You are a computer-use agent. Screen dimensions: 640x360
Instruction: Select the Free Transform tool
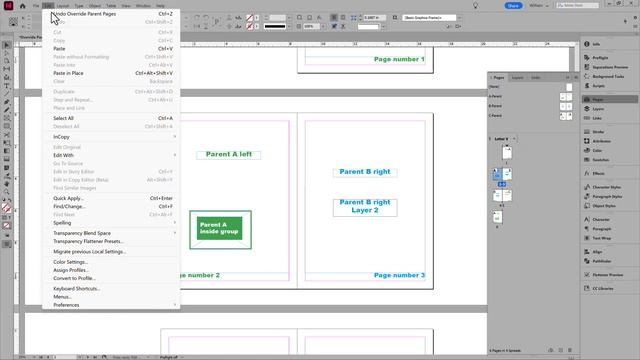(7, 143)
